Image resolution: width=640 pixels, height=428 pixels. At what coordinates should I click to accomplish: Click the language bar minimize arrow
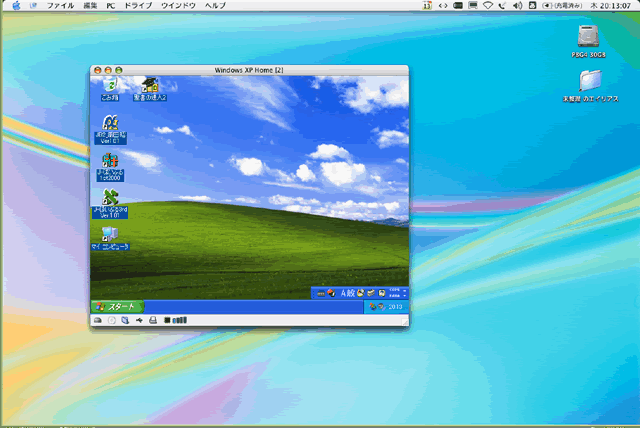click(x=404, y=290)
